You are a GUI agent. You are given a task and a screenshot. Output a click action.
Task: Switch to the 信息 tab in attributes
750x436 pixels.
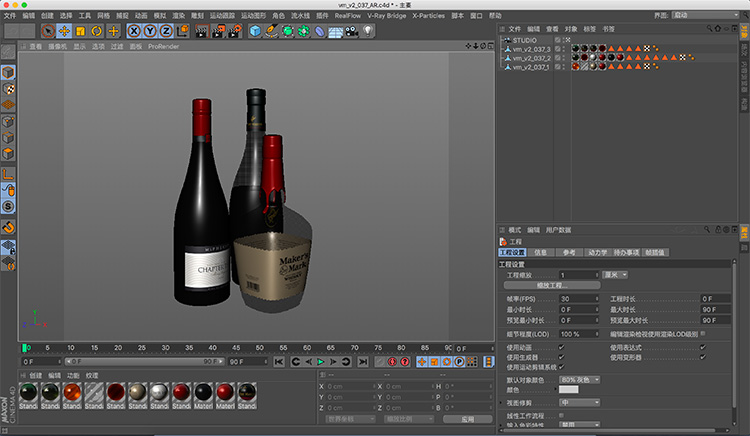[540, 252]
